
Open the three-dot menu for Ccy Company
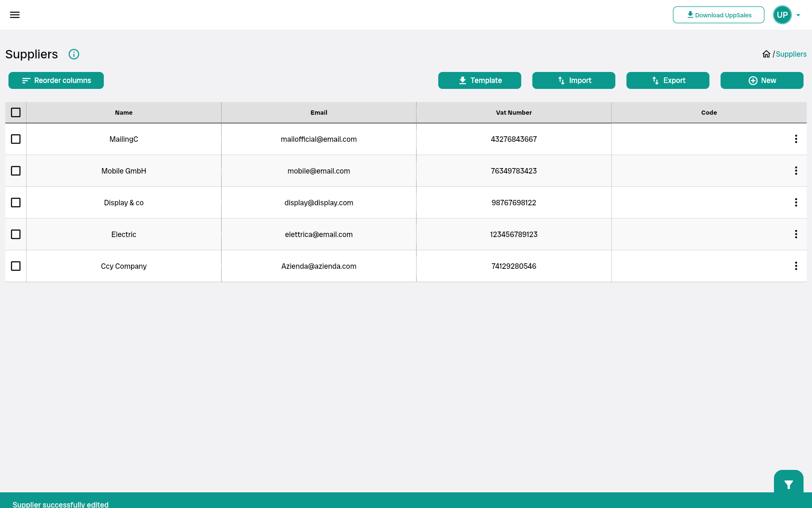[796, 266]
